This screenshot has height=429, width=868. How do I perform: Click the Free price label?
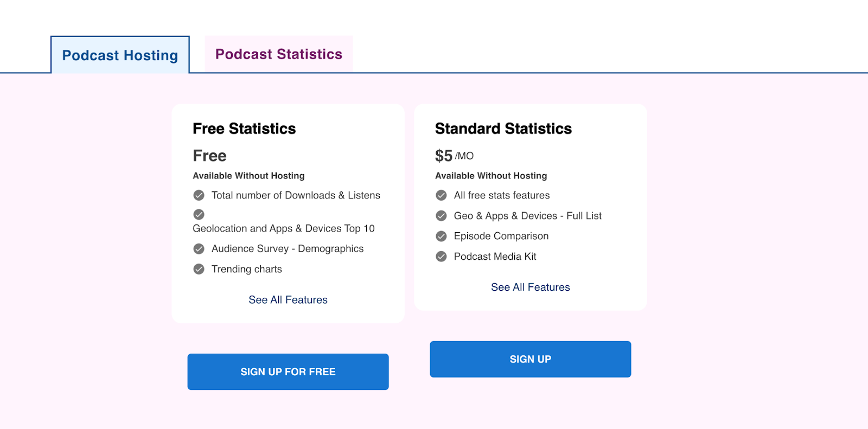209,156
